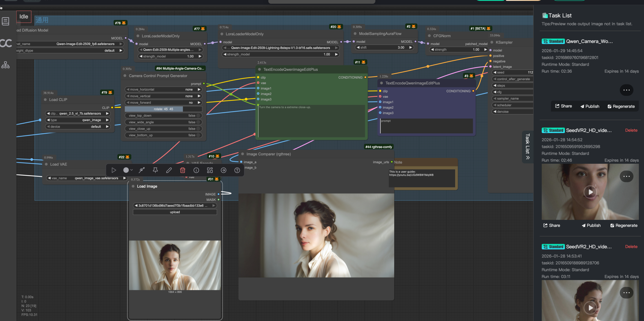Click the bypass node icon in toolbar

(x=142, y=170)
